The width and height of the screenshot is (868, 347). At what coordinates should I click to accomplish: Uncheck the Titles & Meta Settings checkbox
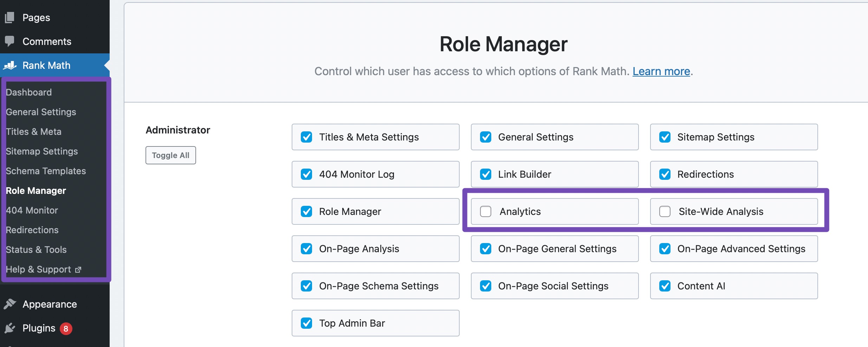(x=306, y=137)
